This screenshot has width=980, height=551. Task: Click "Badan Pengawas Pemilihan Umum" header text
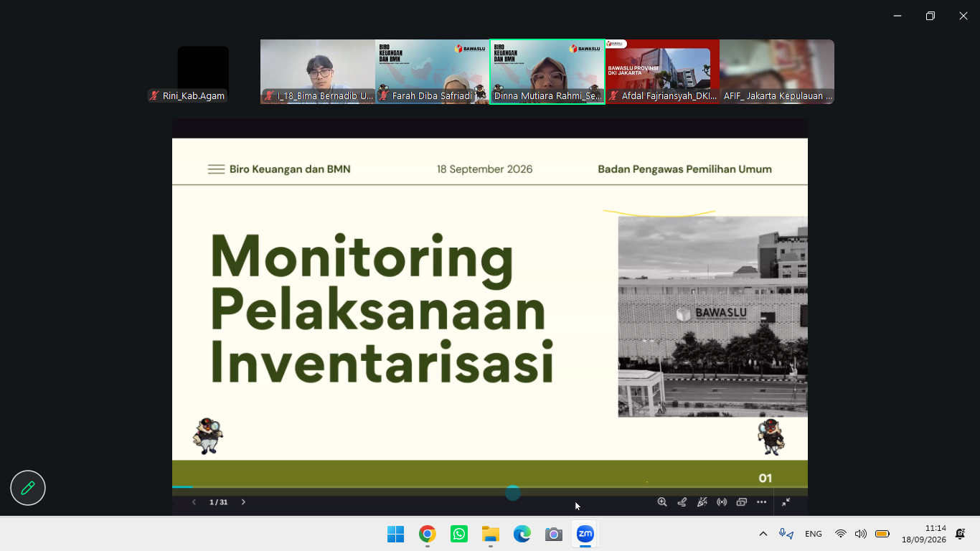pos(685,169)
